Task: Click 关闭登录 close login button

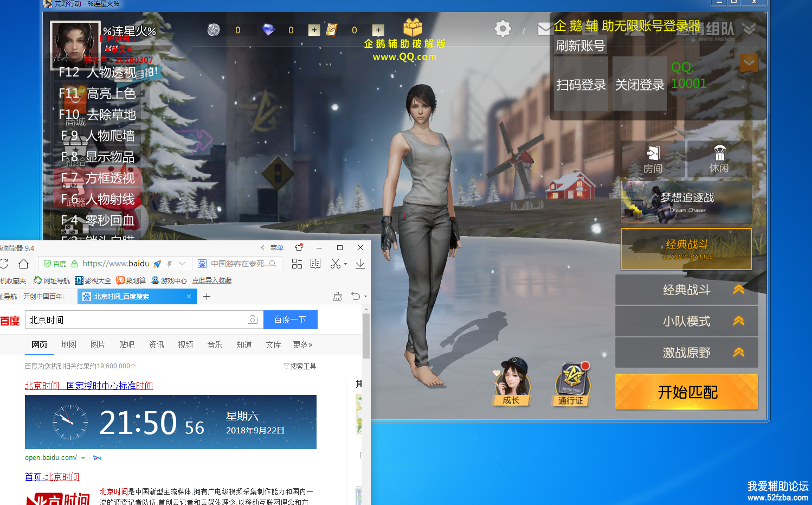Action: coord(640,84)
